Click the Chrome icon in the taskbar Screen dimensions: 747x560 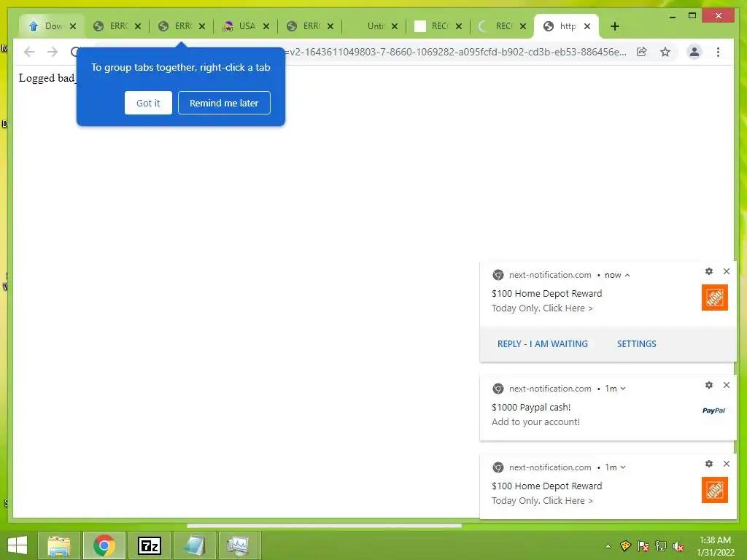pos(104,545)
